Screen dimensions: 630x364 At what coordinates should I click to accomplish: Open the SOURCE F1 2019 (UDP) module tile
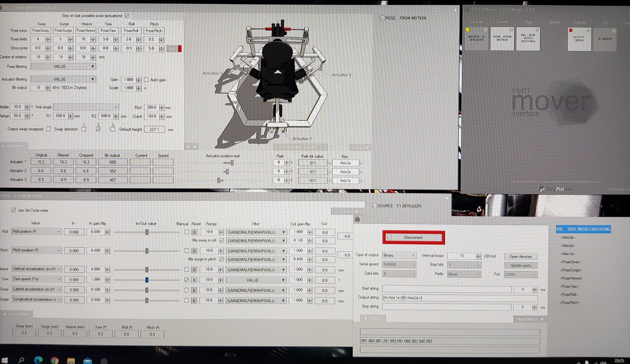[476, 39]
